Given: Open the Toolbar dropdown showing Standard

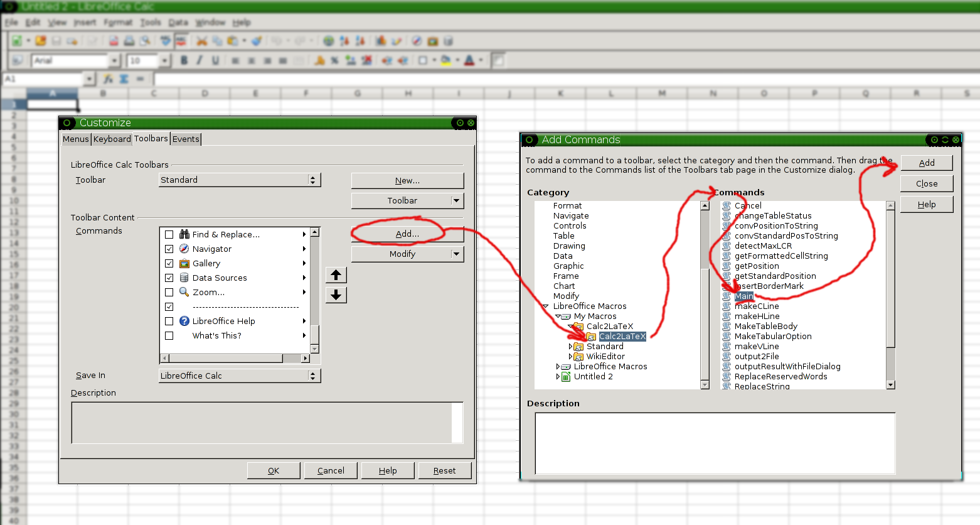Looking at the screenshot, I should pyautogui.click(x=314, y=180).
